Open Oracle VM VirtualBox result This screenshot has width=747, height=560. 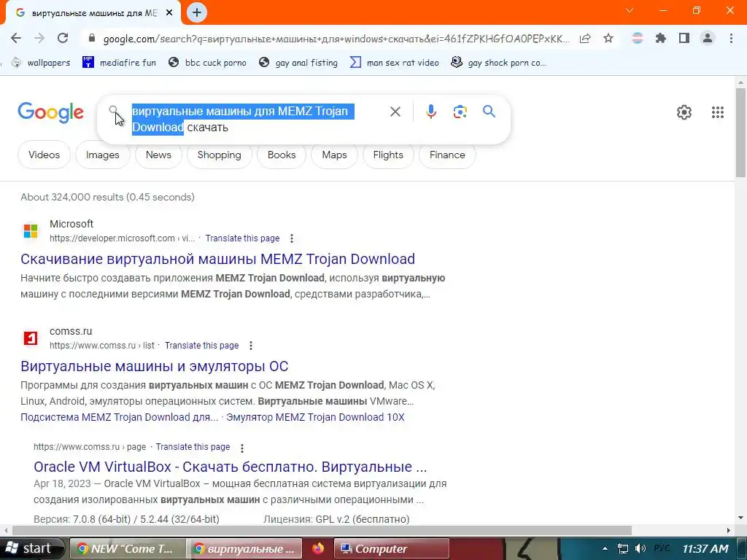[x=230, y=467]
